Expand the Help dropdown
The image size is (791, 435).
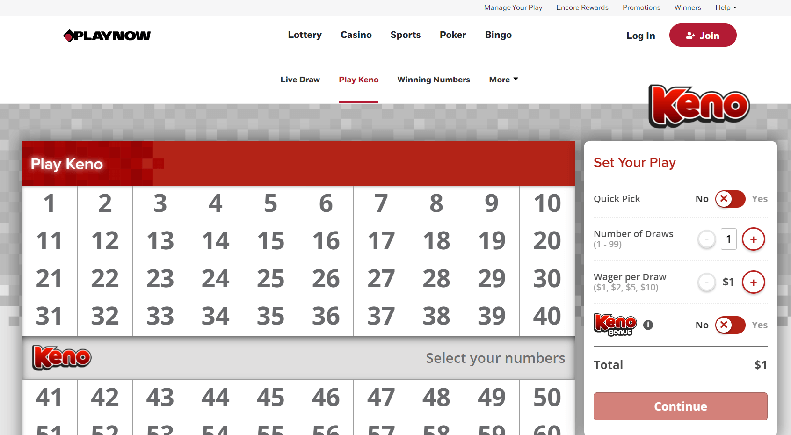click(x=725, y=8)
